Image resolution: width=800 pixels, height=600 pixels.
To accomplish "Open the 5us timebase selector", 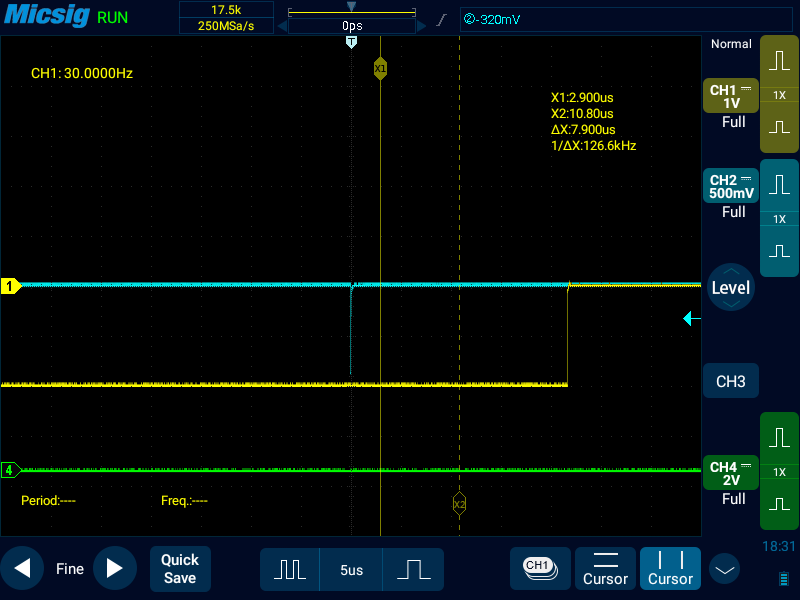I will (x=351, y=569).
